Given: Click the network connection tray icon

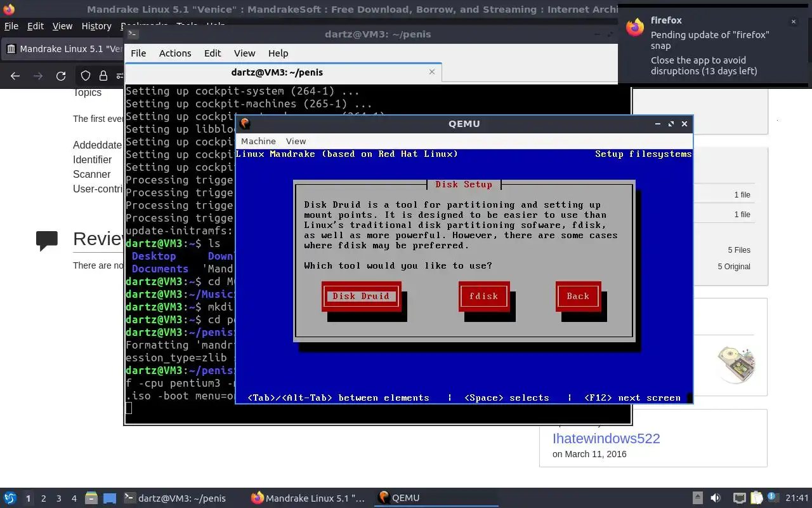Looking at the screenshot, I should (x=739, y=498).
